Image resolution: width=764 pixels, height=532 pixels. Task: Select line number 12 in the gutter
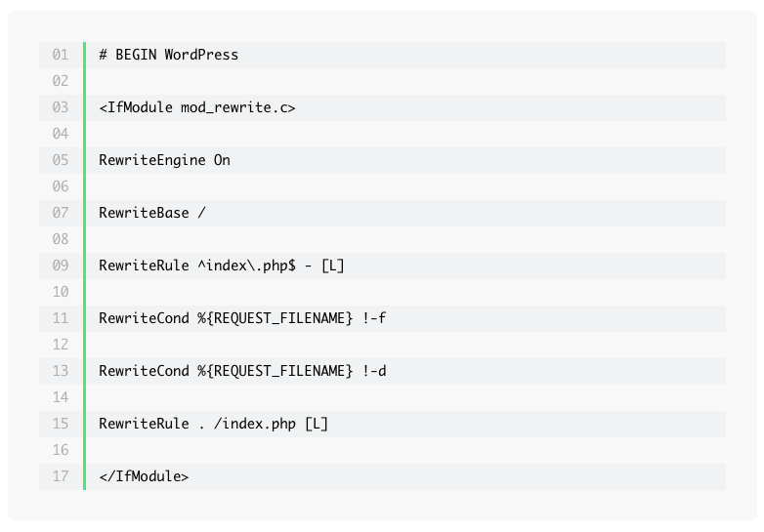61,345
